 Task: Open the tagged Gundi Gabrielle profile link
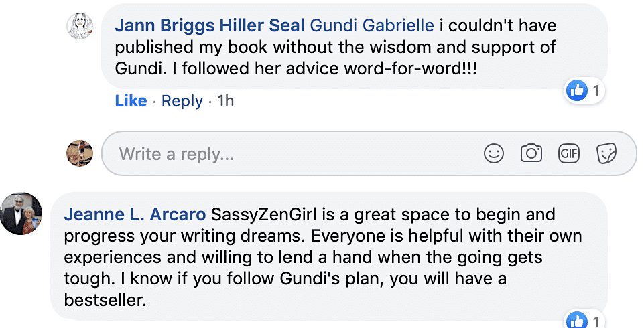point(372,25)
